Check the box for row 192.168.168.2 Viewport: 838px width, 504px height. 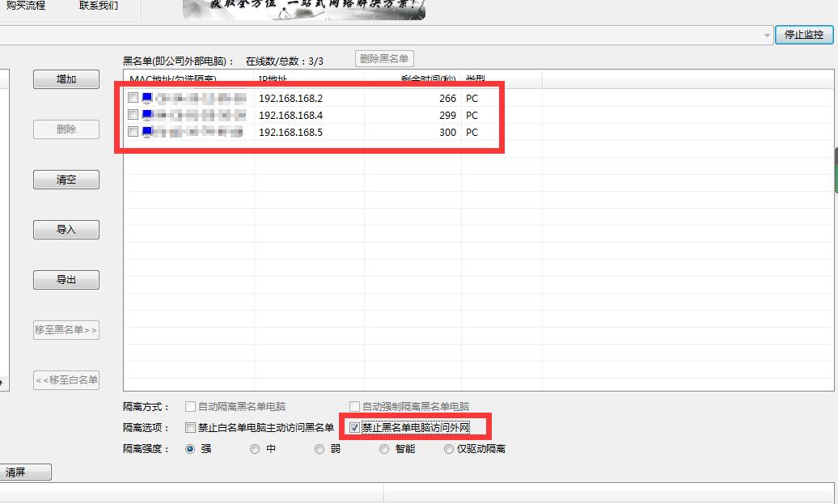point(133,98)
